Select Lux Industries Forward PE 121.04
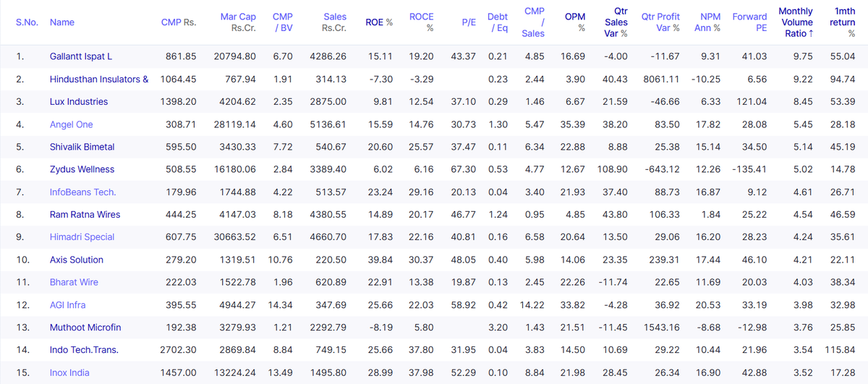This screenshot has width=868, height=384. [752, 101]
